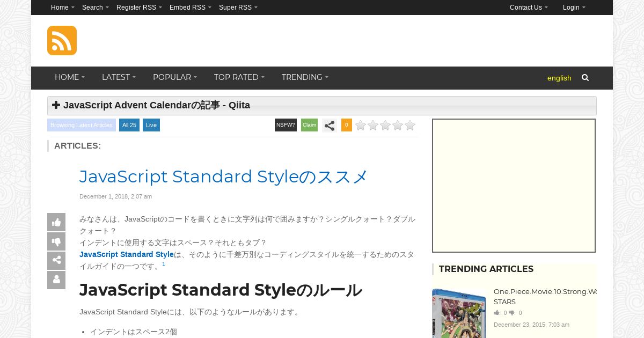This screenshot has width=644, height=338.
Task: Rate the feed five stars
Action: click(410, 126)
